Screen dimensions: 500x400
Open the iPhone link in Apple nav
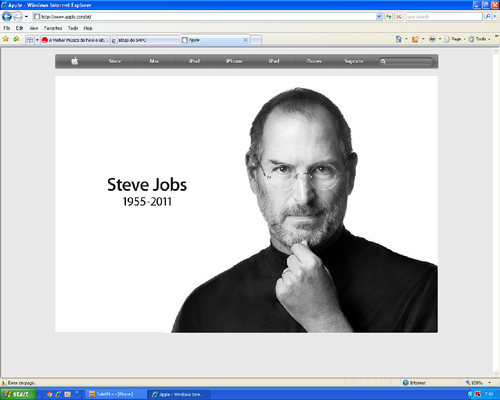click(234, 61)
